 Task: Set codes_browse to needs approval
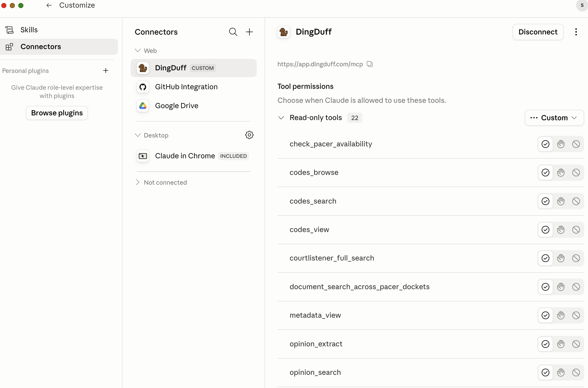(561, 173)
